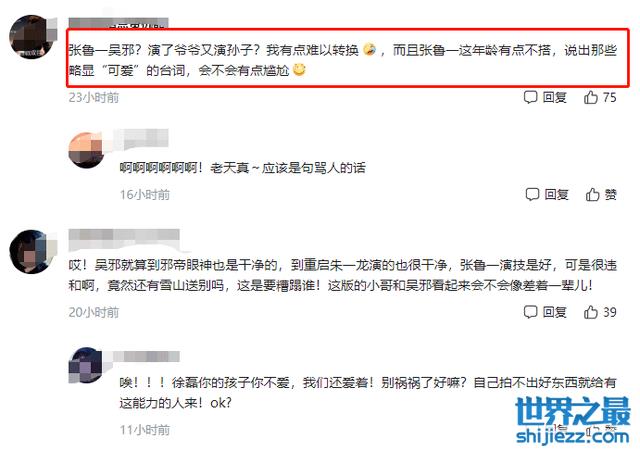The height and width of the screenshot is (451, 640).
Task: Click the reply bubble icon on 23小时前 comment
Action: point(530,97)
